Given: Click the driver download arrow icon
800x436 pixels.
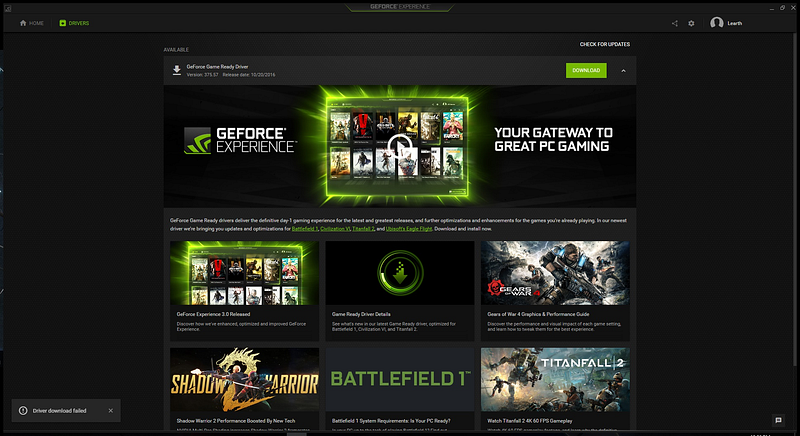Looking at the screenshot, I should [x=177, y=70].
